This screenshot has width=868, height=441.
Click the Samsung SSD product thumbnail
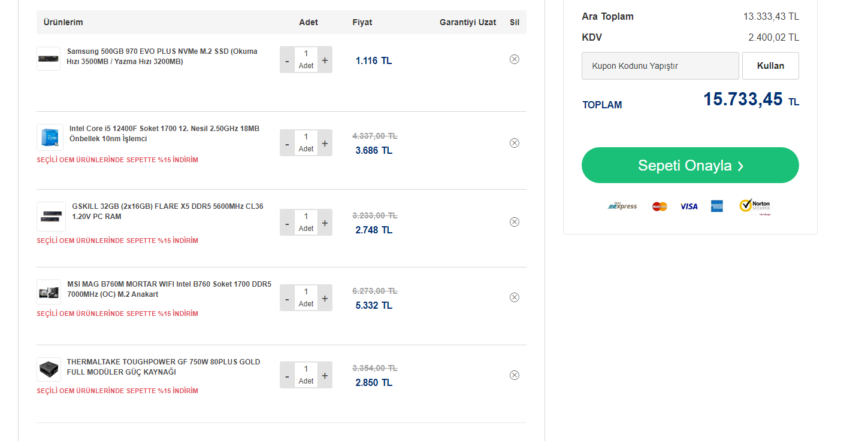(49, 59)
